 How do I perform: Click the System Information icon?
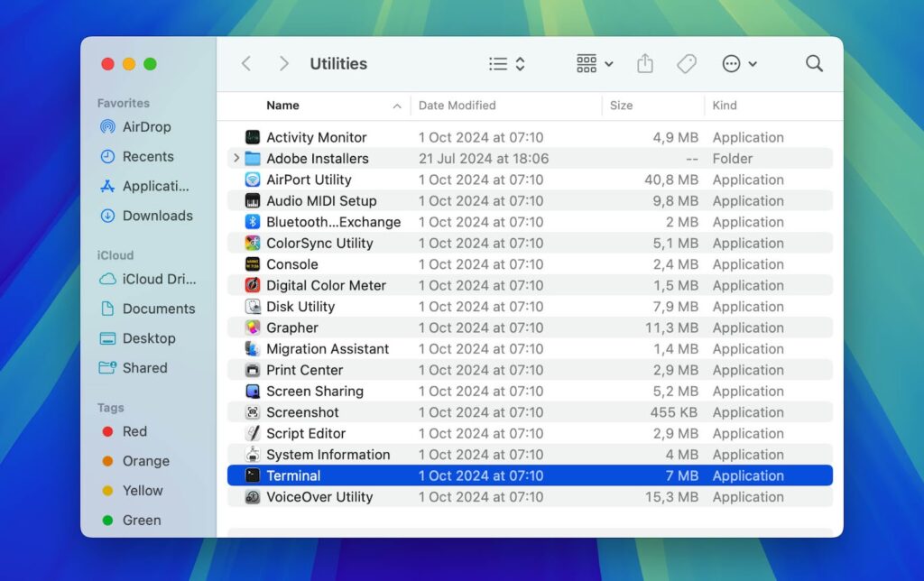pyautogui.click(x=253, y=455)
